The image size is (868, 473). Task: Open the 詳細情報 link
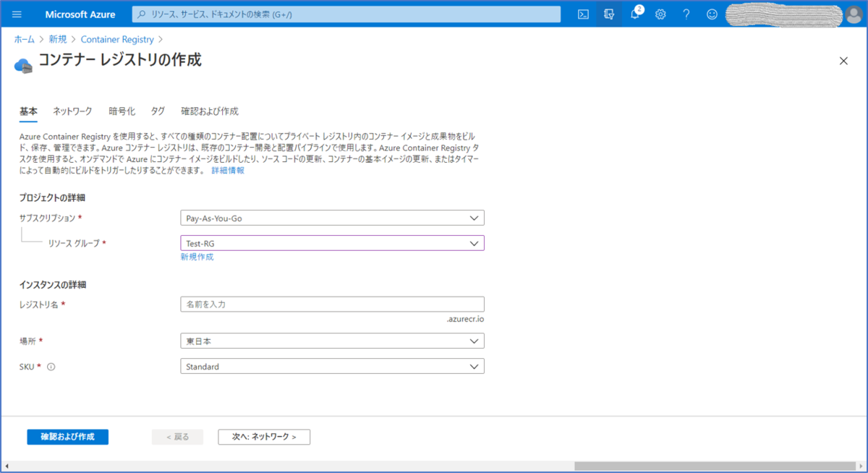228,171
